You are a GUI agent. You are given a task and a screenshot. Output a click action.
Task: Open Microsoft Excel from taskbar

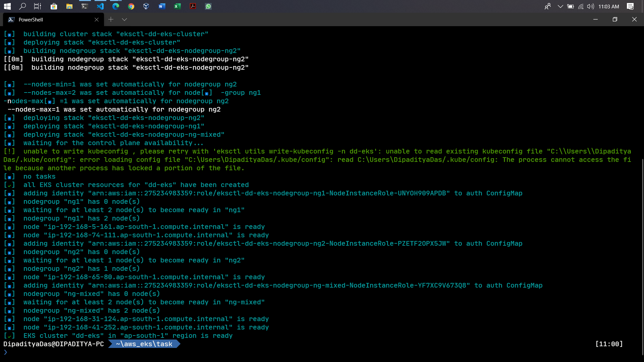pyautogui.click(x=177, y=6)
